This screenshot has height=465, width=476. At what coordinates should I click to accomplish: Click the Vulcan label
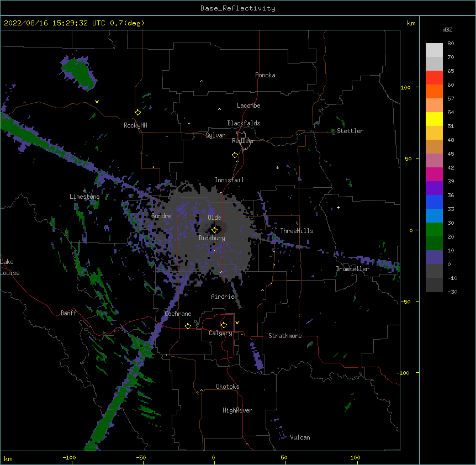click(x=300, y=437)
